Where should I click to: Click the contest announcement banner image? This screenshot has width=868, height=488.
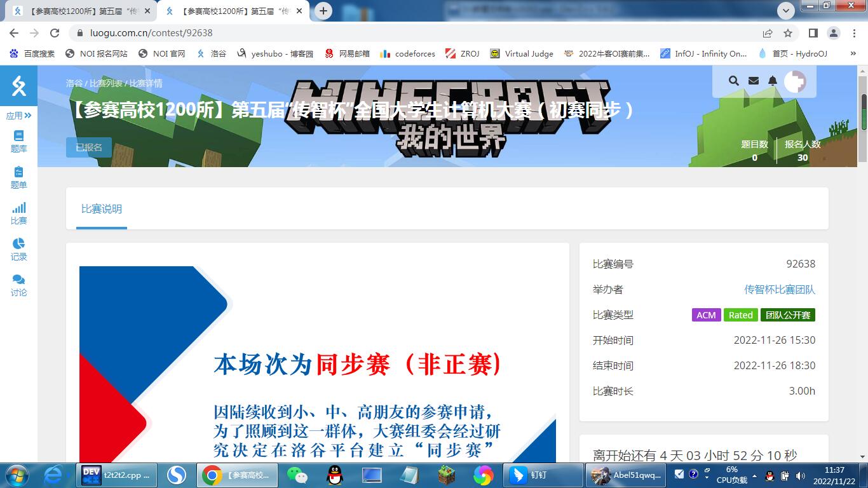point(318,364)
